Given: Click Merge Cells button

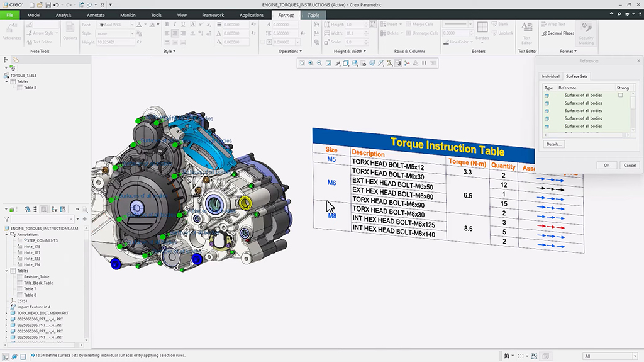Looking at the screenshot, I should [419, 25].
